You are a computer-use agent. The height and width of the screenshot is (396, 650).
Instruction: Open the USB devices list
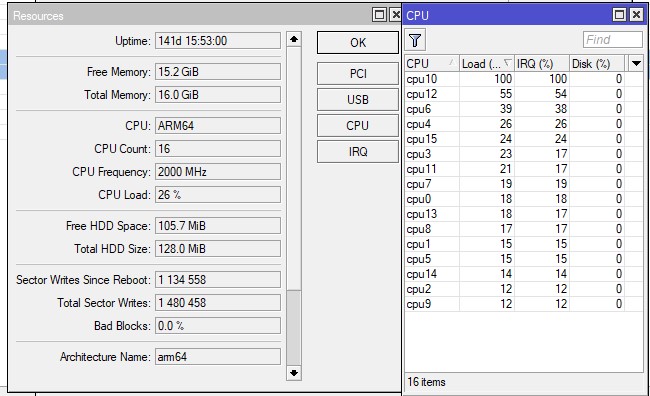[358, 100]
